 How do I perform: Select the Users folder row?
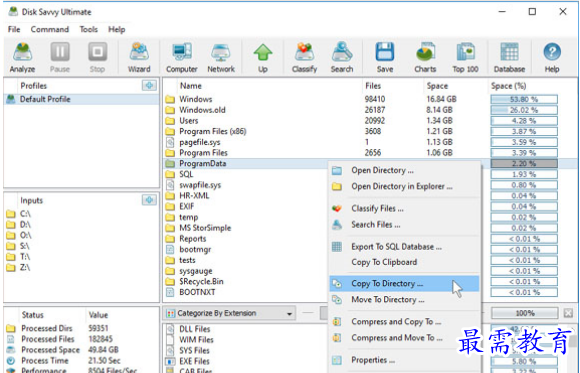[x=370, y=121]
